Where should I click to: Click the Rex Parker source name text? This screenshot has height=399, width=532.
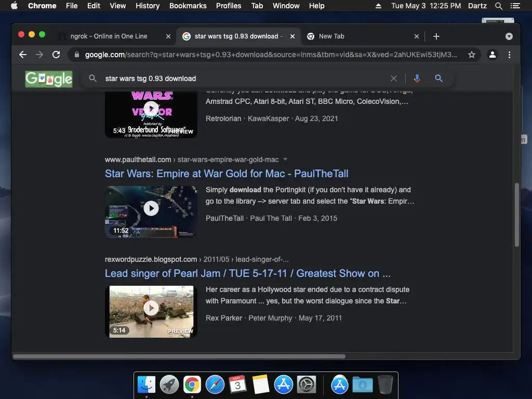[x=224, y=318]
